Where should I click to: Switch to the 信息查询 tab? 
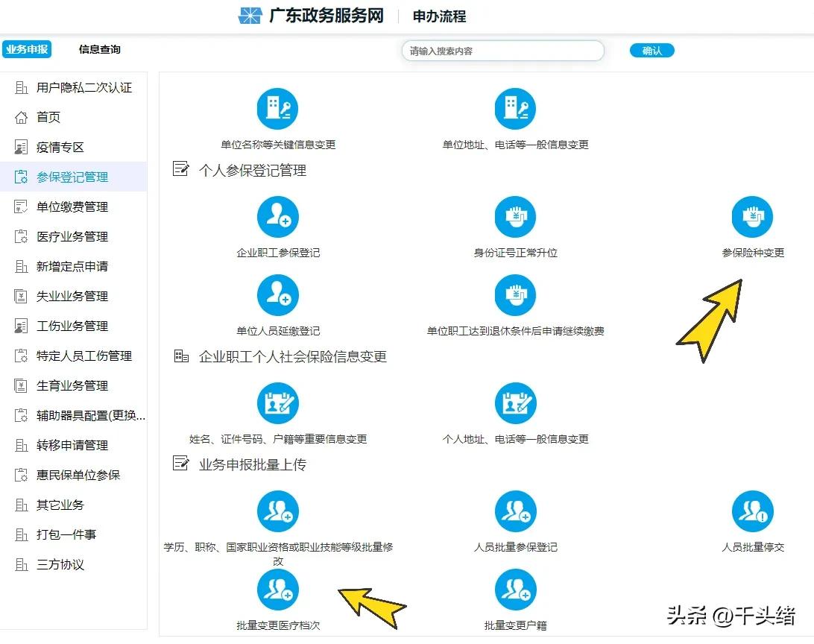coord(98,50)
